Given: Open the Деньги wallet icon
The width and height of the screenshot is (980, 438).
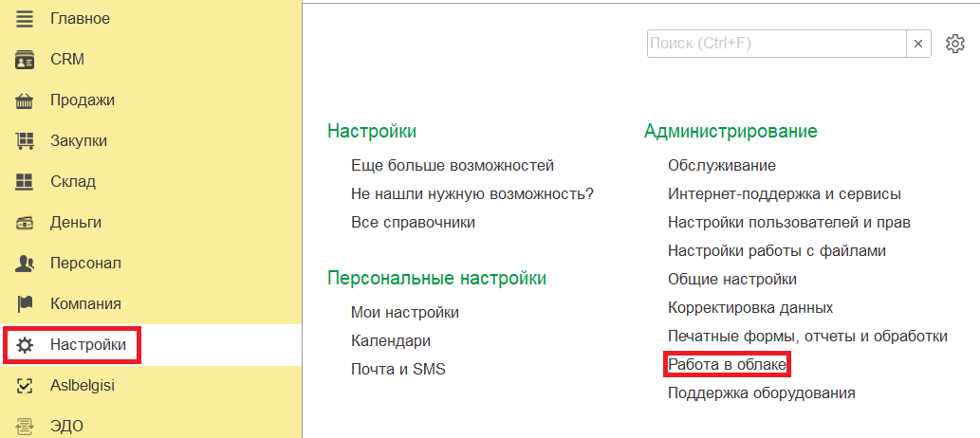Looking at the screenshot, I should [x=25, y=223].
